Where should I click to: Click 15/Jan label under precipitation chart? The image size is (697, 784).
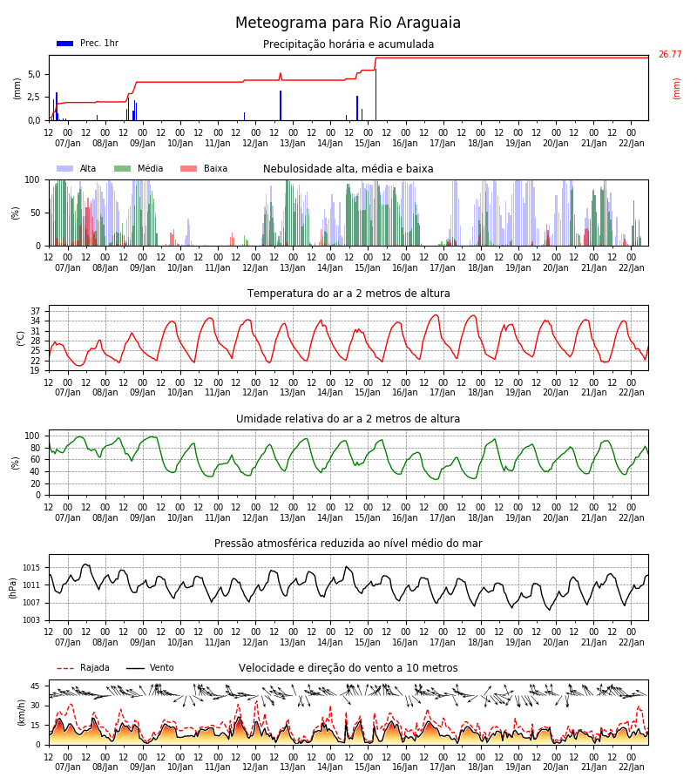pyautogui.click(x=368, y=143)
